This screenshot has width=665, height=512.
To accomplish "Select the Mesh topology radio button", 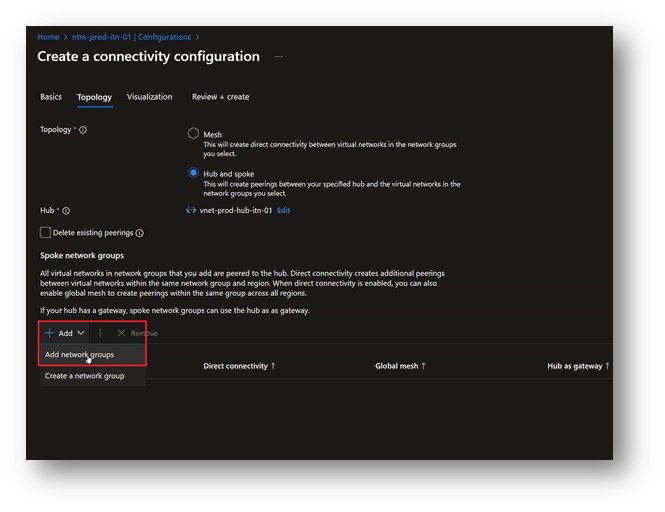I will [x=193, y=134].
